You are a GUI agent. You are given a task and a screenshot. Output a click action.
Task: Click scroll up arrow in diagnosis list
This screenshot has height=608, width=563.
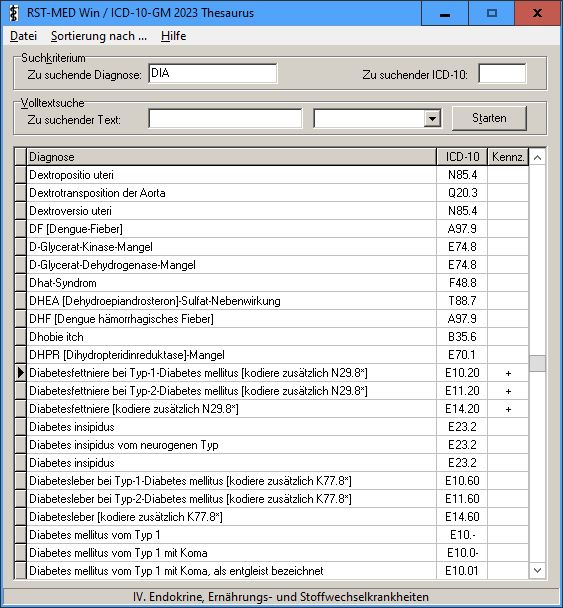tap(537, 157)
